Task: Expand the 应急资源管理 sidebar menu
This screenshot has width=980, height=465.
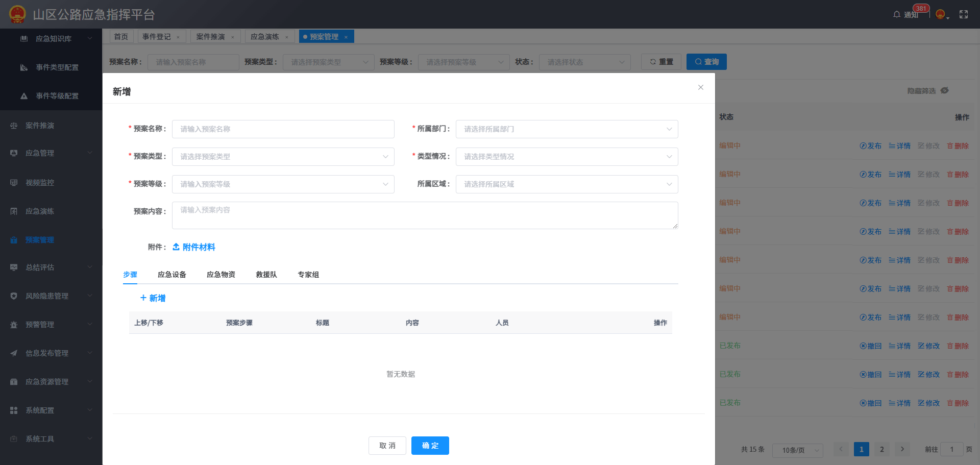Action: [47, 382]
